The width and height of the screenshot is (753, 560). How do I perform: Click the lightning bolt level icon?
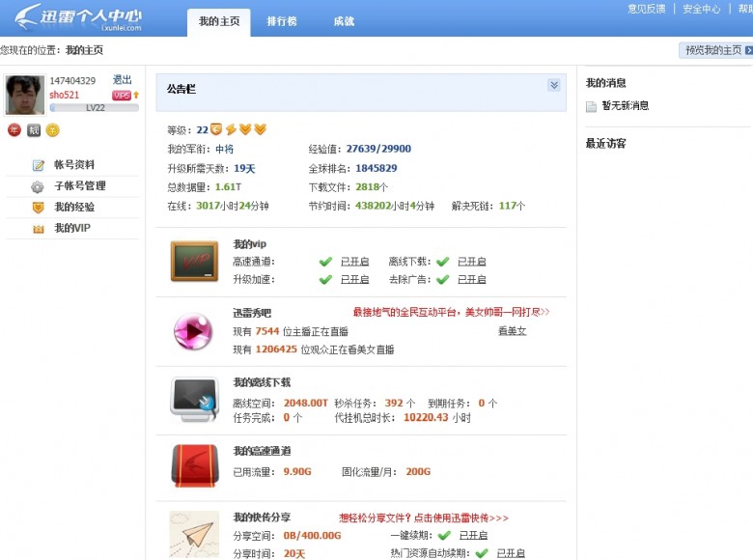click(x=231, y=129)
